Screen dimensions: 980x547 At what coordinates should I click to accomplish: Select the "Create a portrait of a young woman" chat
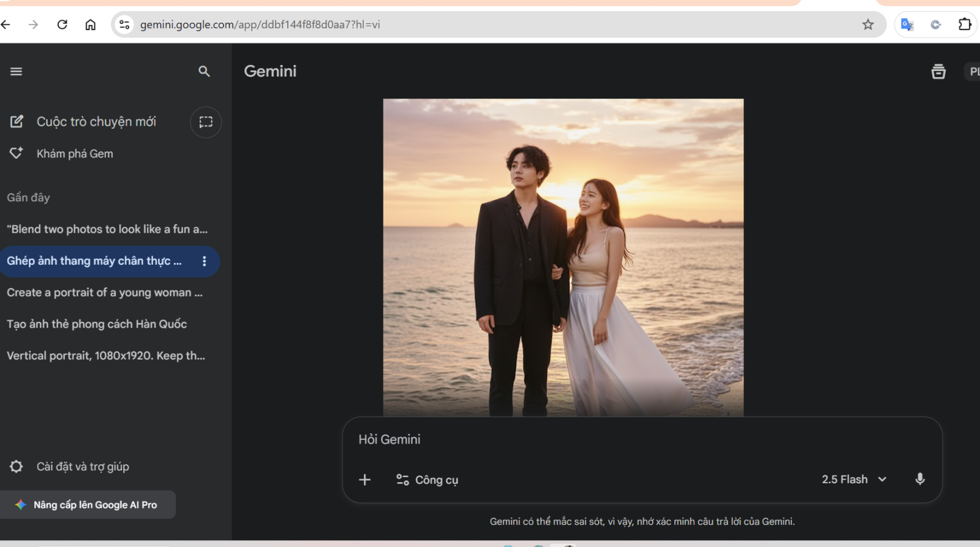click(105, 293)
